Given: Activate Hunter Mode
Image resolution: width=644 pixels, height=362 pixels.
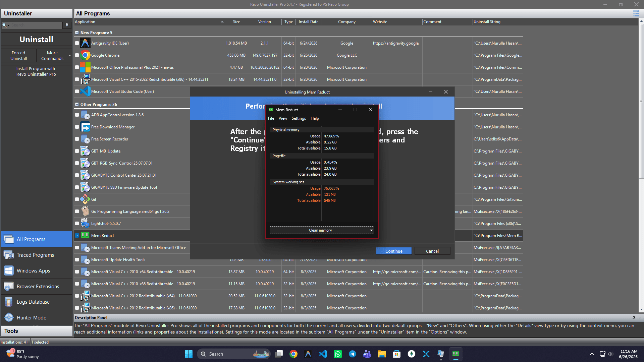Looking at the screenshot, I should [36, 317].
